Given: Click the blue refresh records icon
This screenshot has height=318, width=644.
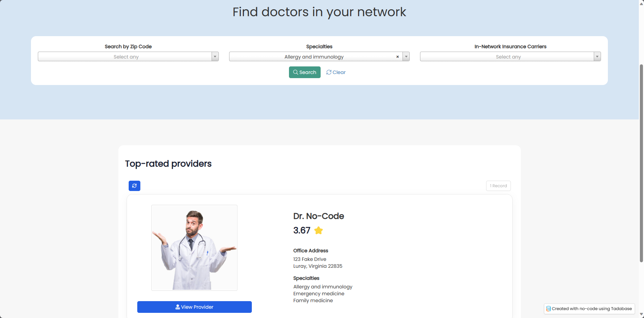Looking at the screenshot, I should point(135,186).
